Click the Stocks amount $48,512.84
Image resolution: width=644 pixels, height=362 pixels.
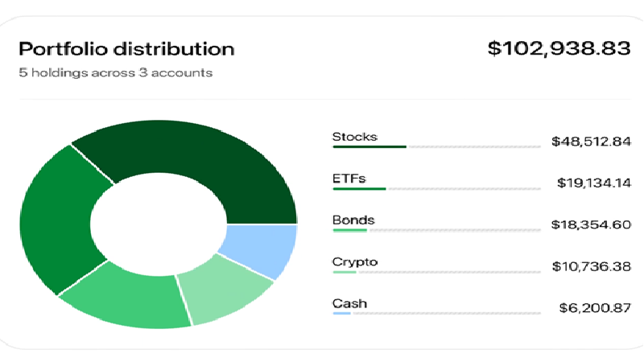[x=591, y=142]
